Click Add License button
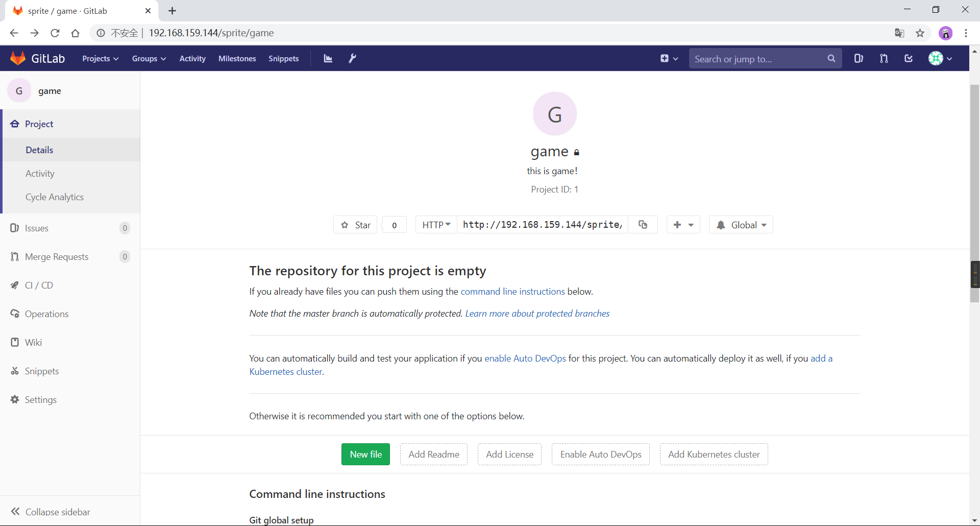This screenshot has width=980, height=526. [x=509, y=454]
